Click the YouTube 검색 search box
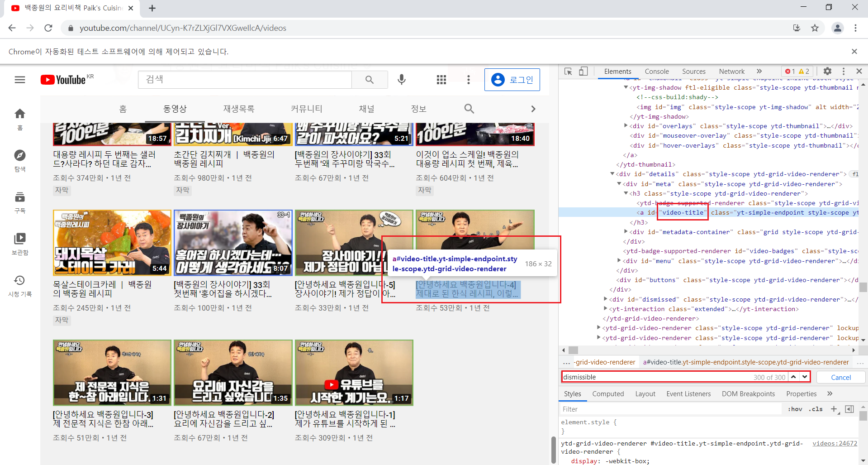This screenshot has width=868, height=465. coord(245,80)
